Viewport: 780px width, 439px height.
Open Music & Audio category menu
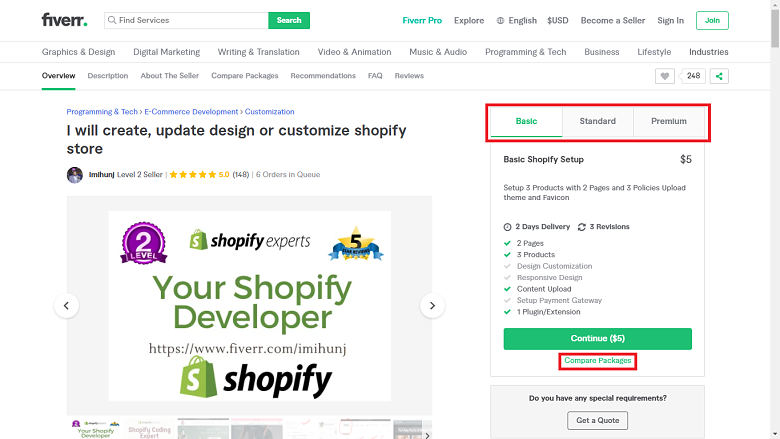(438, 52)
